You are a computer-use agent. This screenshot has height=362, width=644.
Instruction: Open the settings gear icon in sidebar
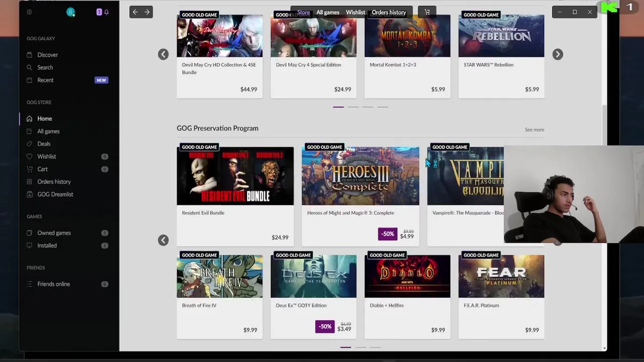29,12
